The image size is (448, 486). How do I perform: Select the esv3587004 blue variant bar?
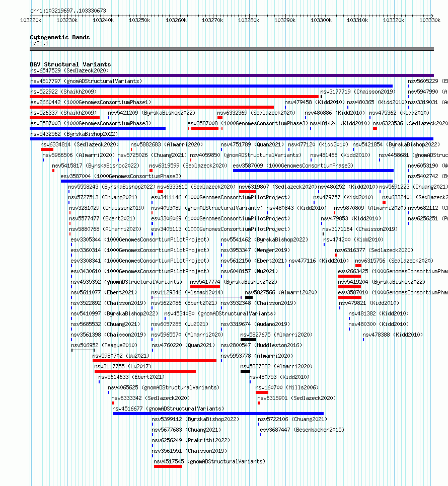click(x=227, y=181)
